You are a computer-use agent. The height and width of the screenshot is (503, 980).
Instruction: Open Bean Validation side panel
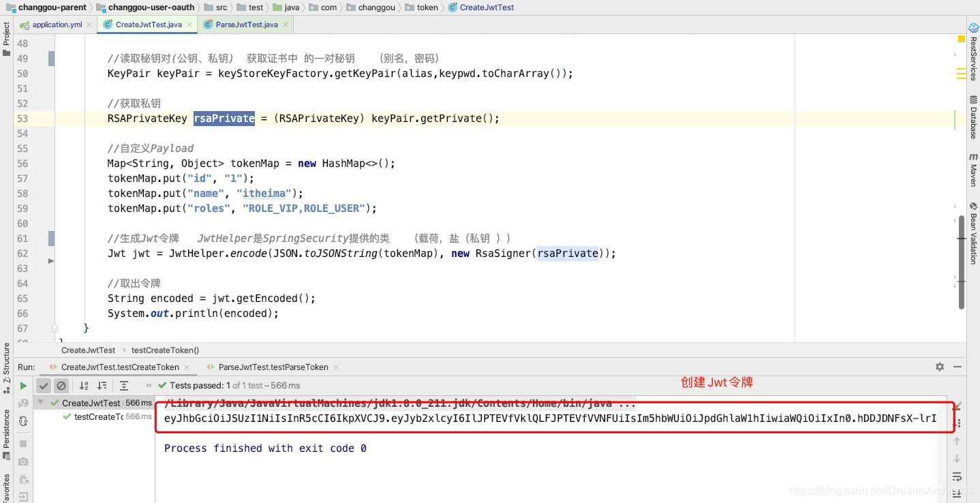click(973, 233)
